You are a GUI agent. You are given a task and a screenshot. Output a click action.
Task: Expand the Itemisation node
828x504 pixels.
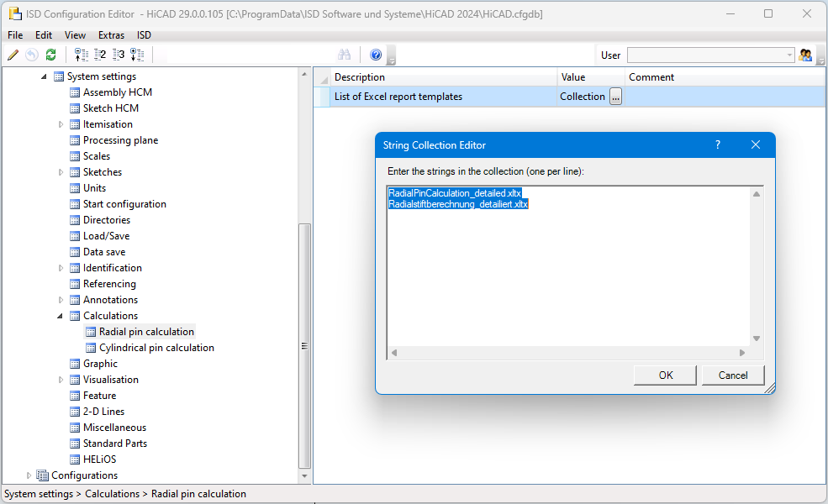click(x=61, y=124)
